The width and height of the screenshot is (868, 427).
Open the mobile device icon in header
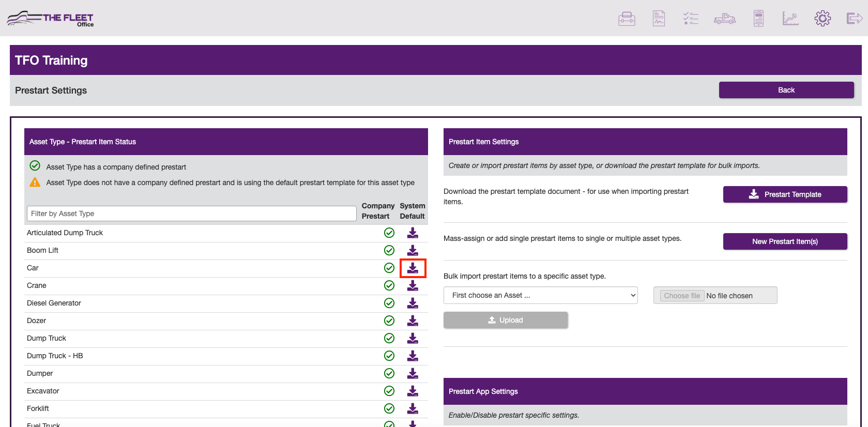(x=758, y=19)
